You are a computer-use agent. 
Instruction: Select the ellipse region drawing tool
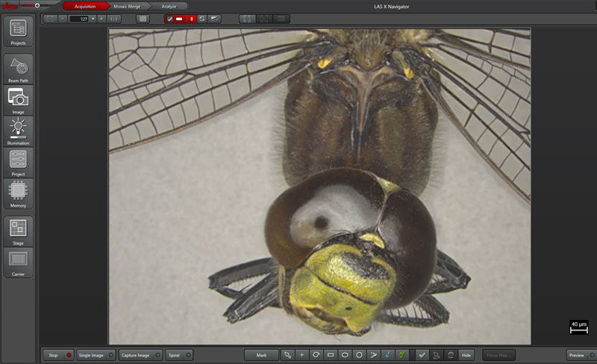point(345,355)
